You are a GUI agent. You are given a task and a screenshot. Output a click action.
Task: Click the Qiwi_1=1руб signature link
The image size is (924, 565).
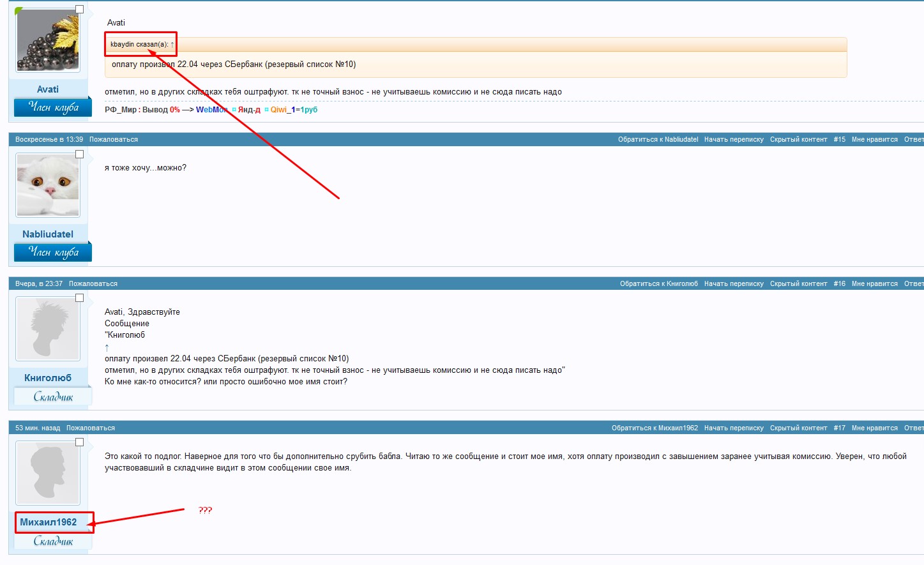[x=294, y=110]
